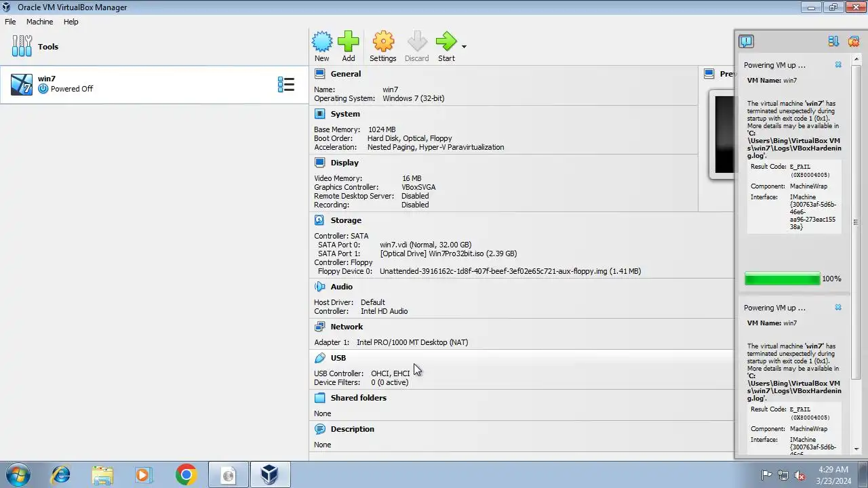Screen dimensions: 868x488
Task: Click the Description speech bubble icon
Action: 320,429
